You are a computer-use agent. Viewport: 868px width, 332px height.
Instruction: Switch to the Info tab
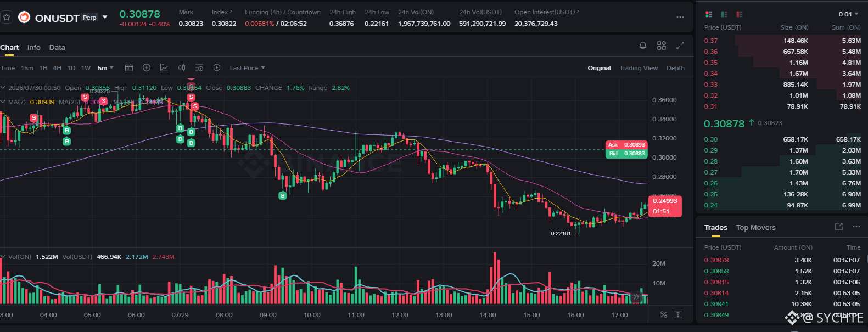point(34,48)
